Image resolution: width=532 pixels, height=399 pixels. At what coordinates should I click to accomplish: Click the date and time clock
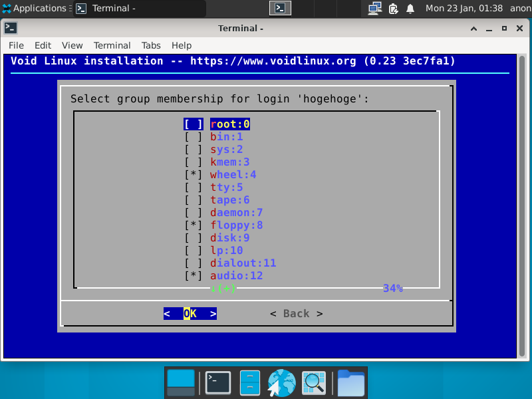(464, 8)
